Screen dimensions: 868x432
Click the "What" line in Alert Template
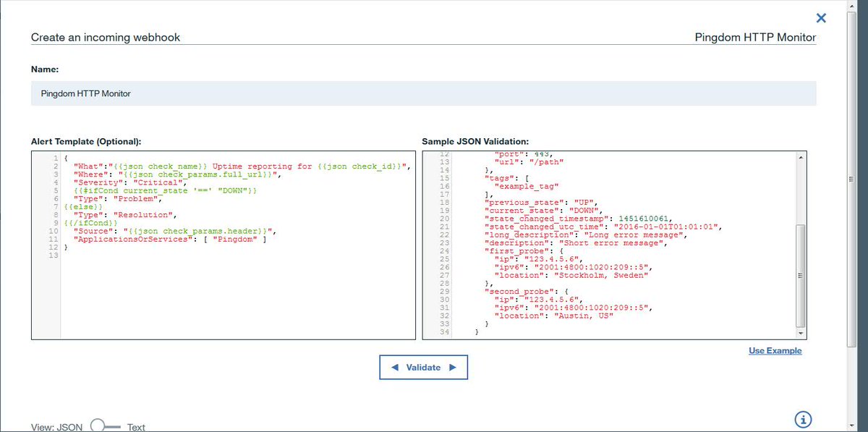coord(242,167)
